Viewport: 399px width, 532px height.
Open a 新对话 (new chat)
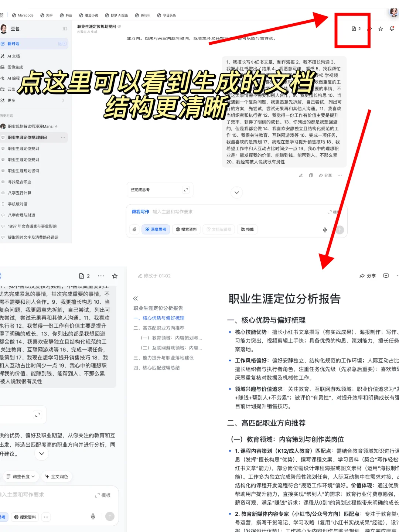(x=15, y=44)
